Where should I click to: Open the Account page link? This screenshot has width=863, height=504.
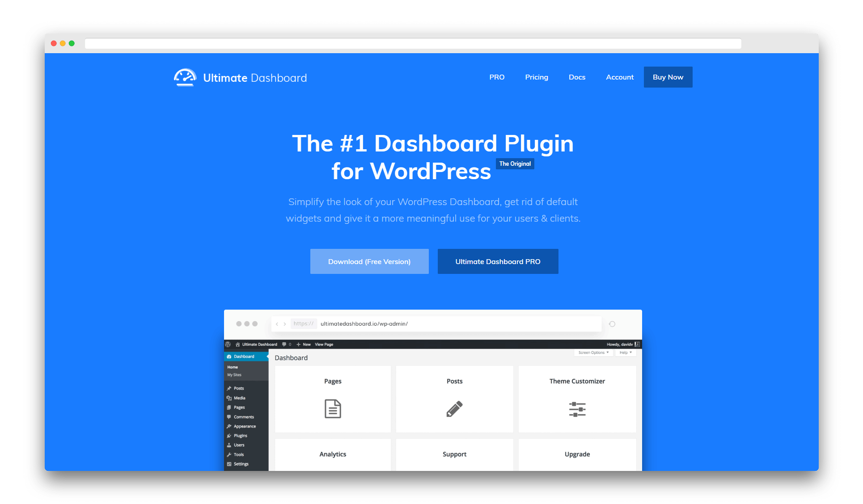[x=620, y=77]
